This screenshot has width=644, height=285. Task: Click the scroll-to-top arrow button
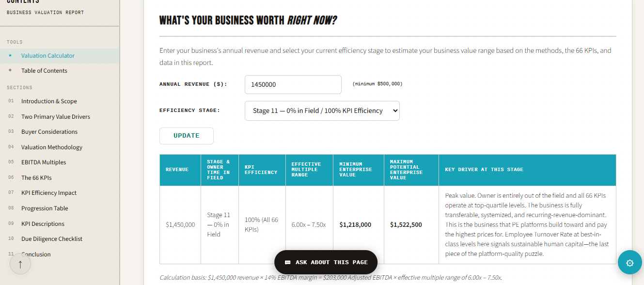tap(20, 264)
